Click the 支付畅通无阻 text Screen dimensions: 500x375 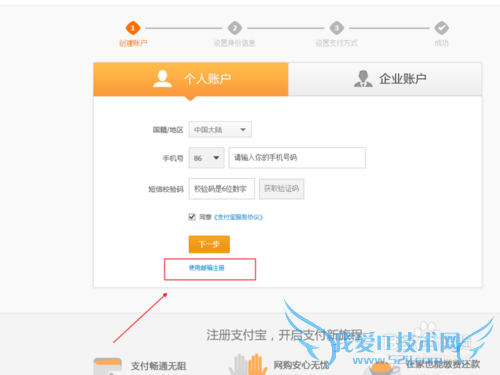(158, 366)
